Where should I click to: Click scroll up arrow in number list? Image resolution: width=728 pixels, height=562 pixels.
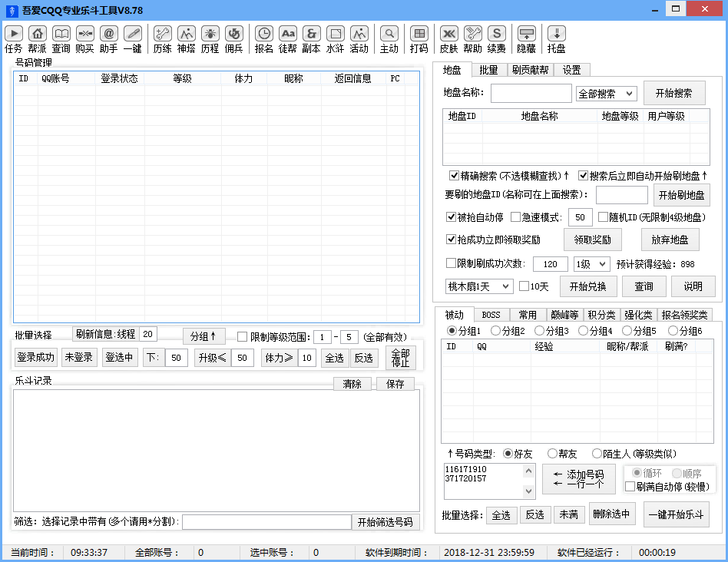point(528,471)
